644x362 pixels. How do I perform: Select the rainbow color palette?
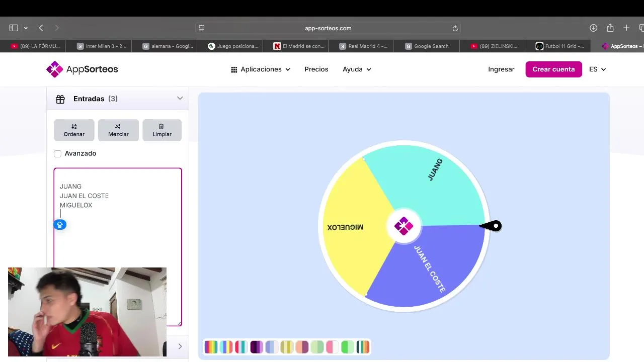pos(211,347)
